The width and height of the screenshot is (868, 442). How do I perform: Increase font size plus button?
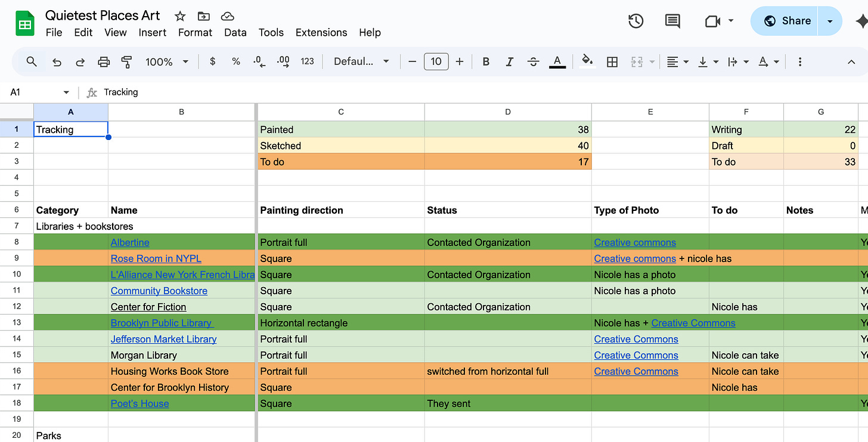[460, 61]
